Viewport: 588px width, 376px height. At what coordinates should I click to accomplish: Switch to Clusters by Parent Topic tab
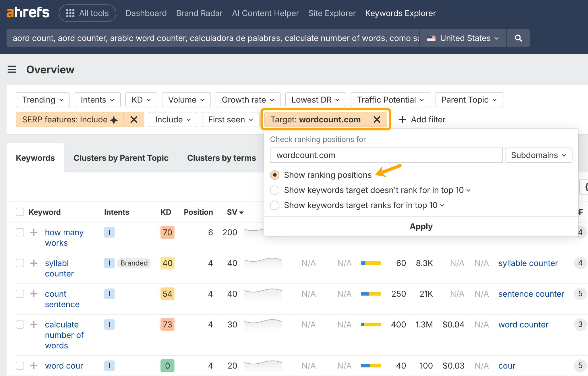tap(121, 158)
